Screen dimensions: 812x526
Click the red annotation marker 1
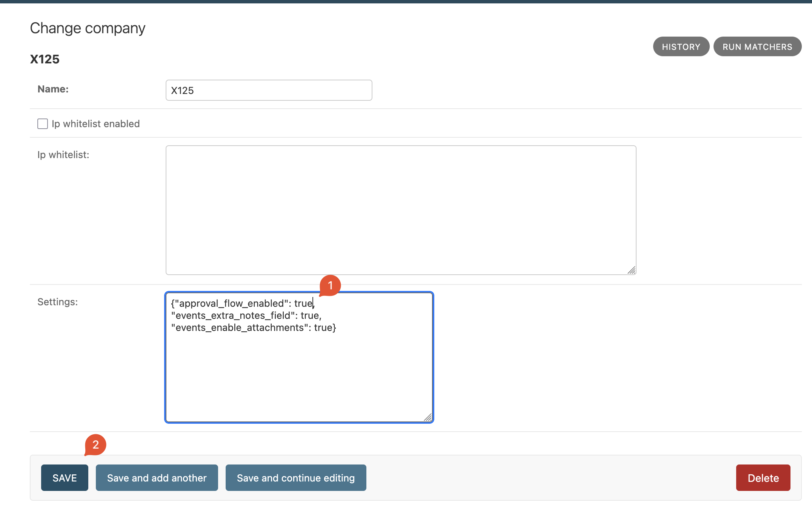tap(330, 285)
